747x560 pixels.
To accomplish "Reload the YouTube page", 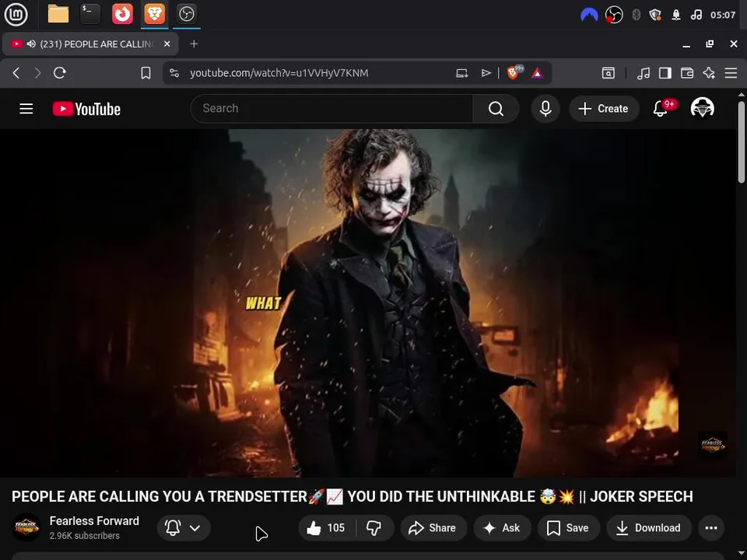I will click(60, 73).
